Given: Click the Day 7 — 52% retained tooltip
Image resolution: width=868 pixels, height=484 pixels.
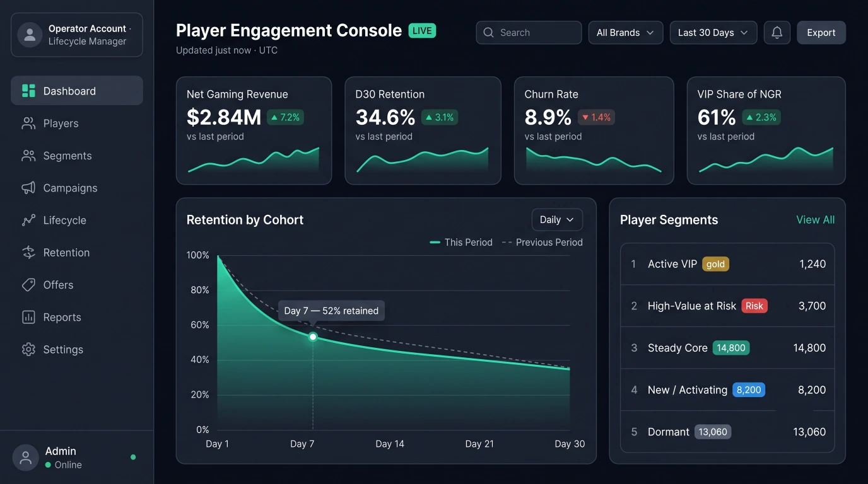Looking at the screenshot, I should tap(331, 311).
